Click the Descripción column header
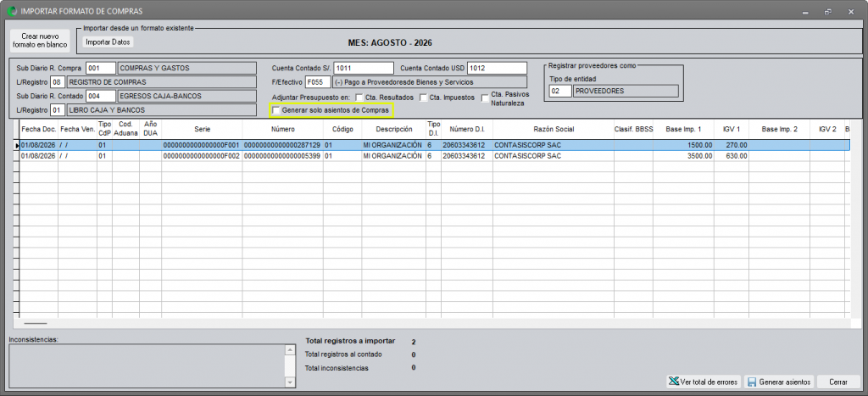This screenshot has width=868, height=396. click(393, 129)
